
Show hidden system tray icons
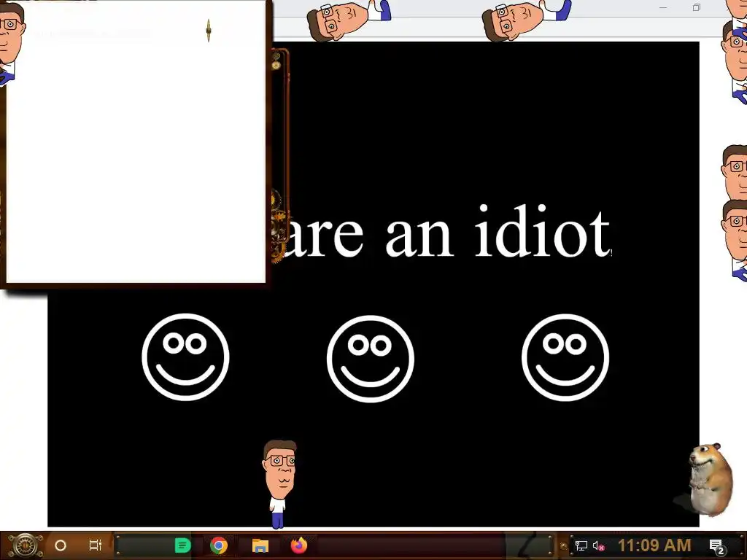tap(564, 546)
